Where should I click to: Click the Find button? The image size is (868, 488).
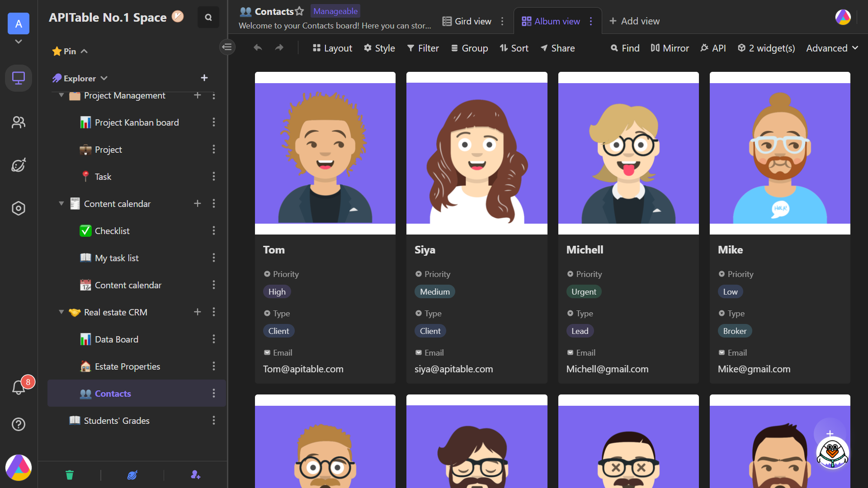coord(625,48)
